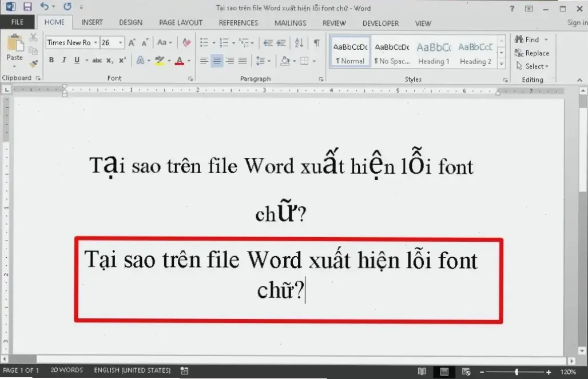
Task: Open the Change Case Aa dropdown
Action: [x=165, y=42]
